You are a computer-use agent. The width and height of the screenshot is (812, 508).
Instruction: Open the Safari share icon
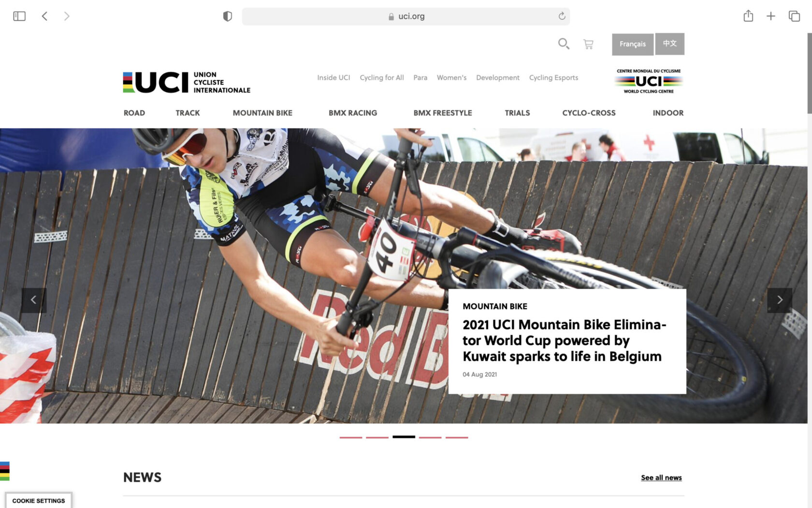pyautogui.click(x=748, y=16)
